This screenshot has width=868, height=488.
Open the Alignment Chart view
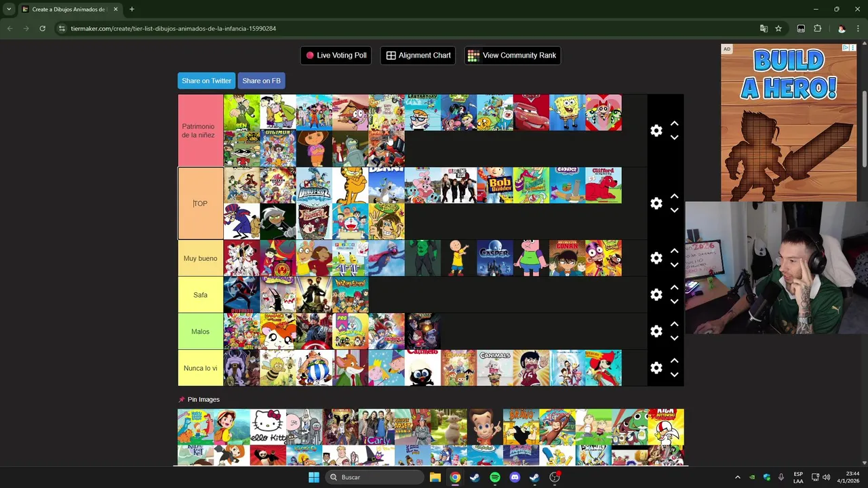[418, 56]
